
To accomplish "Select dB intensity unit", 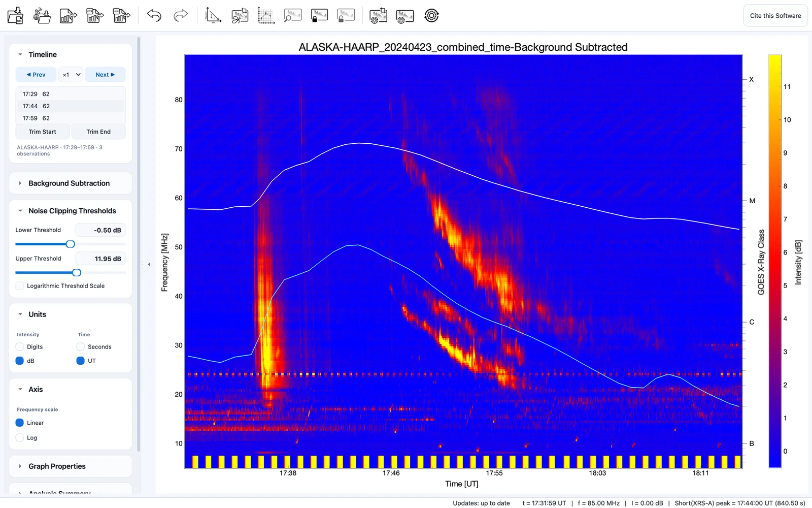I will point(20,361).
